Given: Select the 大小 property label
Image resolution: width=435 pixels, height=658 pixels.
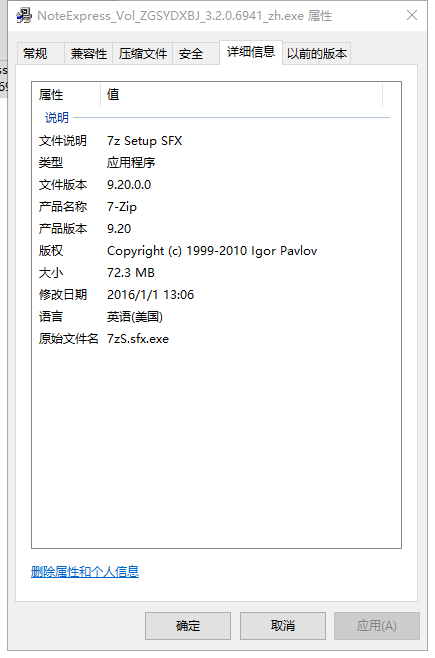Looking at the screenshot, I should tap(51, 273).
